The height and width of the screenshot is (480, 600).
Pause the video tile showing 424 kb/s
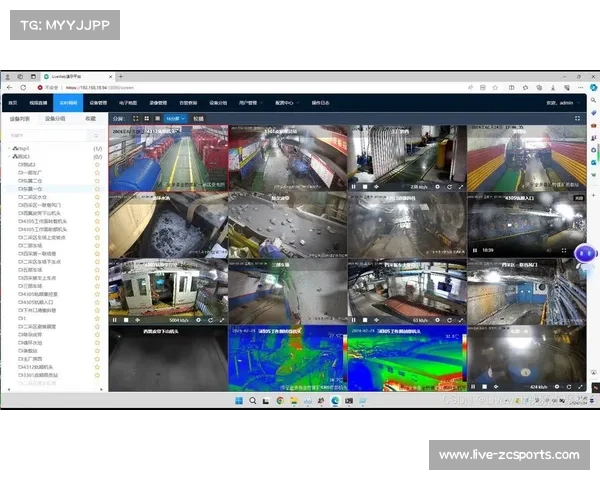(x=473, y=387)
